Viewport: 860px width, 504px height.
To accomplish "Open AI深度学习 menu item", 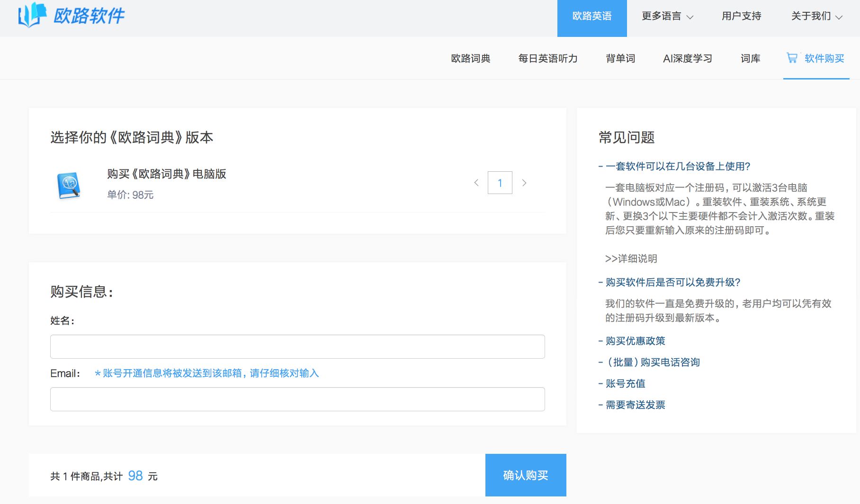I will pos(687,58).
